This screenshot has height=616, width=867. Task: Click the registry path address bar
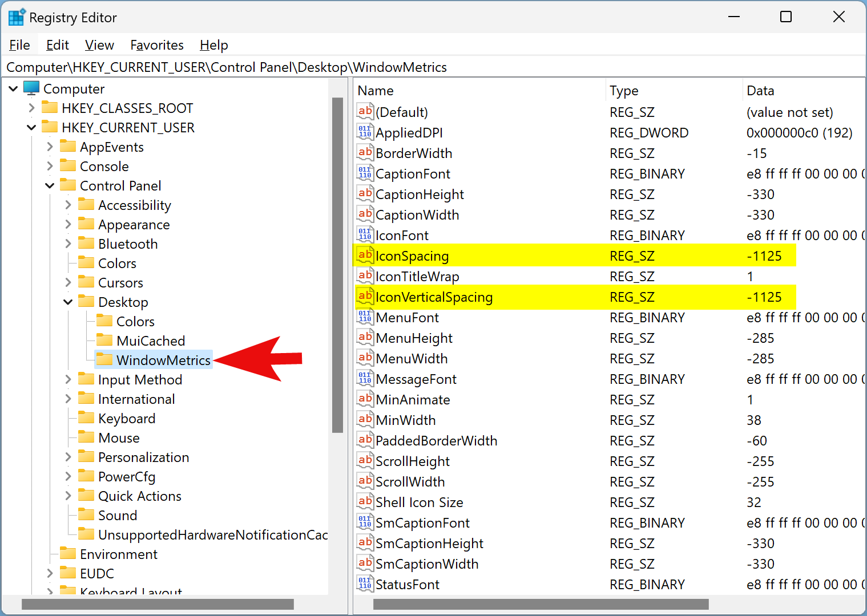pyautogui.click(x=433, y=67)
